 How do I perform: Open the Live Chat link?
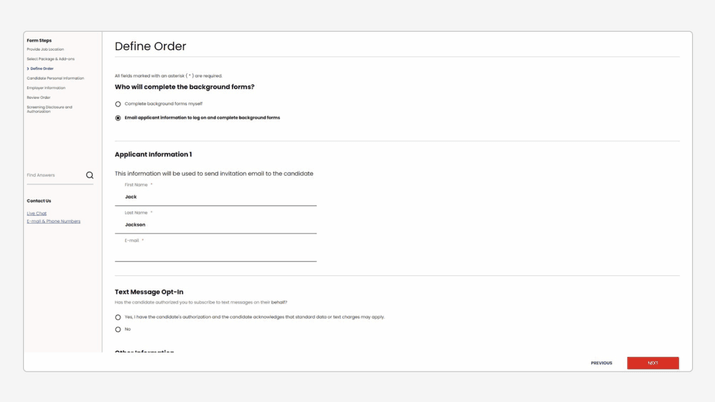tap(37, 213)
